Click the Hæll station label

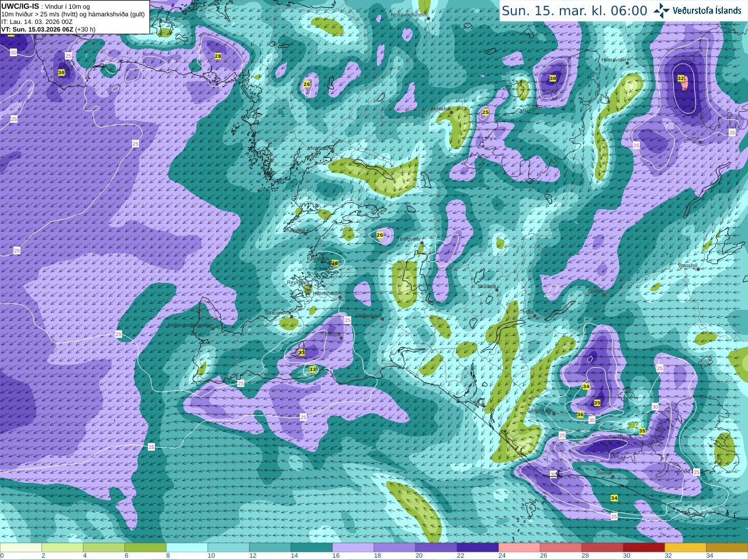(x=529, y=313)
